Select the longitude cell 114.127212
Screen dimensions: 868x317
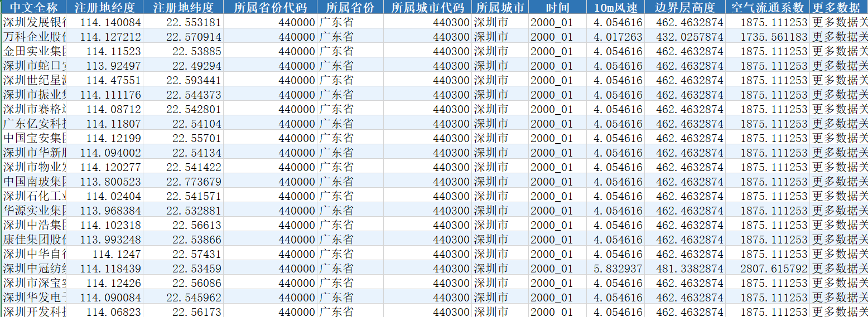(105, 37)
